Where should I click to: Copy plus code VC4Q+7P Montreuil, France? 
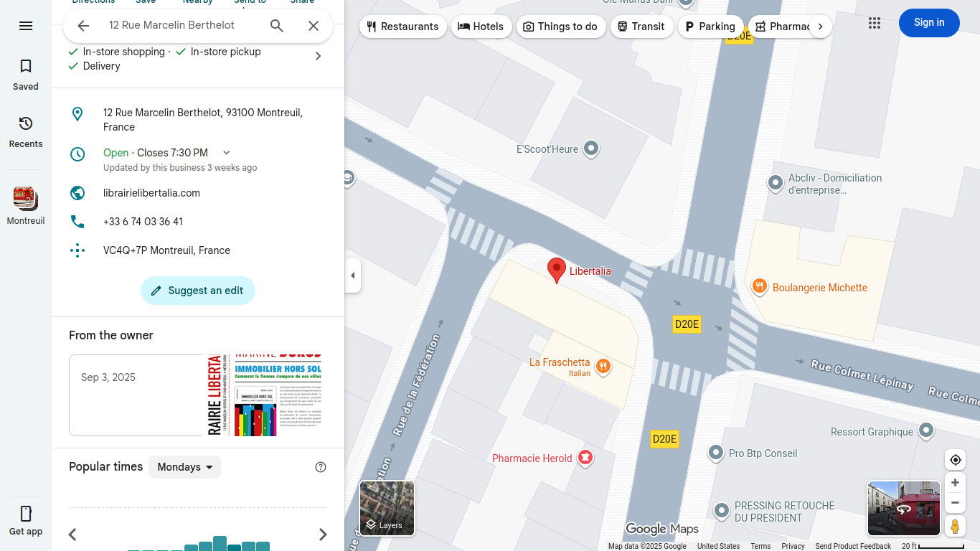166,250
